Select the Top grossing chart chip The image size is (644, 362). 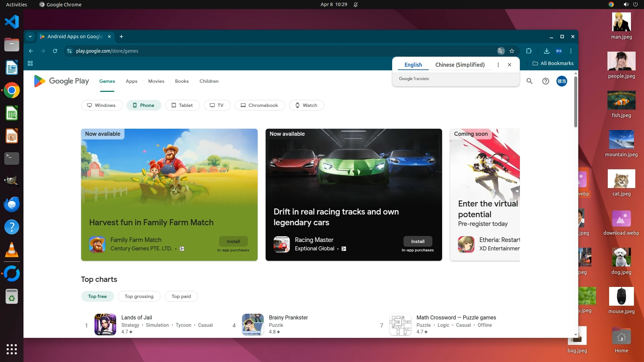(x=139, y=296)
